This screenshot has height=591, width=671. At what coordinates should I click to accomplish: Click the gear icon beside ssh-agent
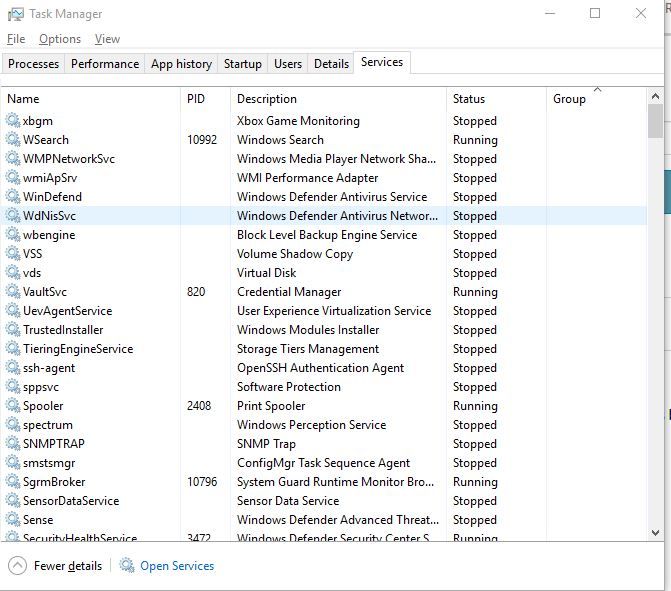click(x=13, y=368)
